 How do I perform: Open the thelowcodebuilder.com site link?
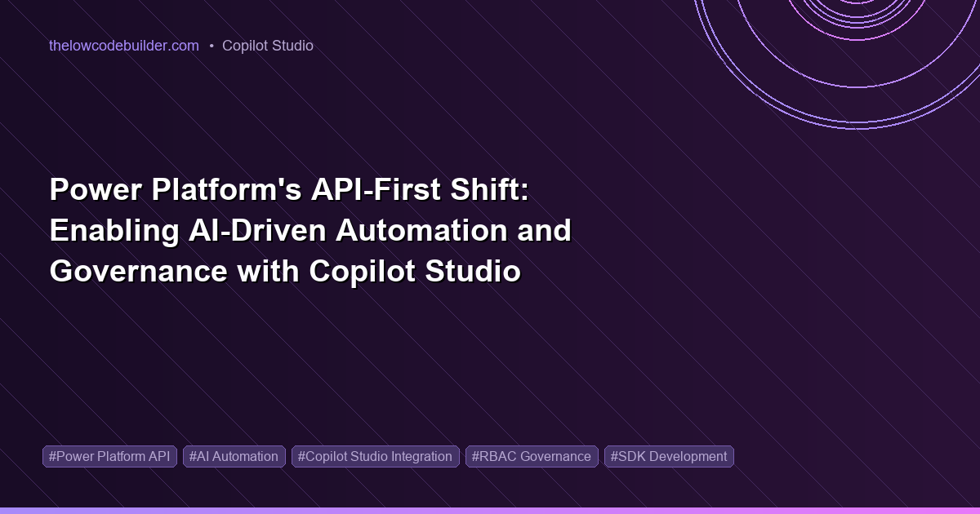[x=124, y=46]
